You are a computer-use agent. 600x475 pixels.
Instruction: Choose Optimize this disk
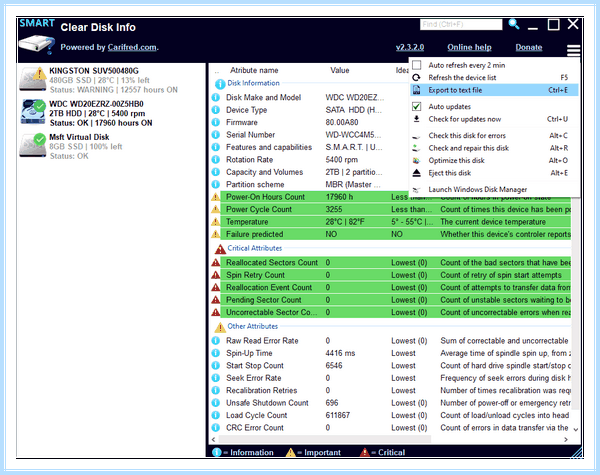(x=494, y=160)
